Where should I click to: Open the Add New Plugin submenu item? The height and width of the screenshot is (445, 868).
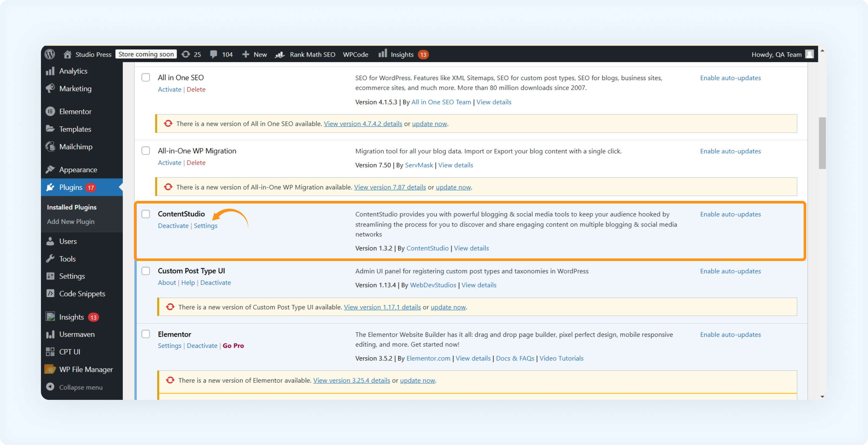point(71,221)
